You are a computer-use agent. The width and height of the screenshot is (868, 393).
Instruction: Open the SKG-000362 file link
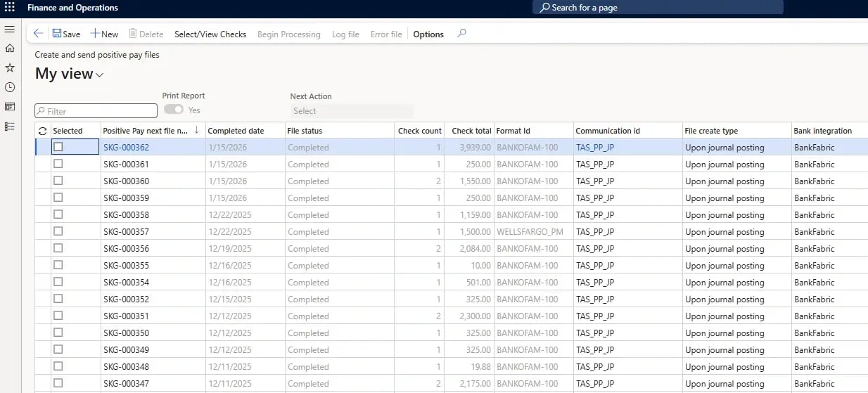tap(126, 148)
